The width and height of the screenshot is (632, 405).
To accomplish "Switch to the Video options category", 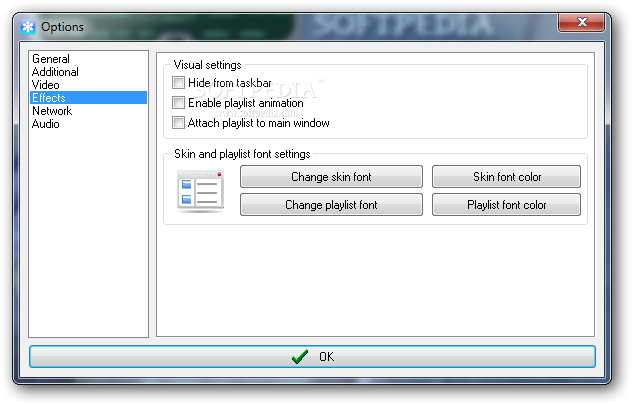I will pos(88,85).
